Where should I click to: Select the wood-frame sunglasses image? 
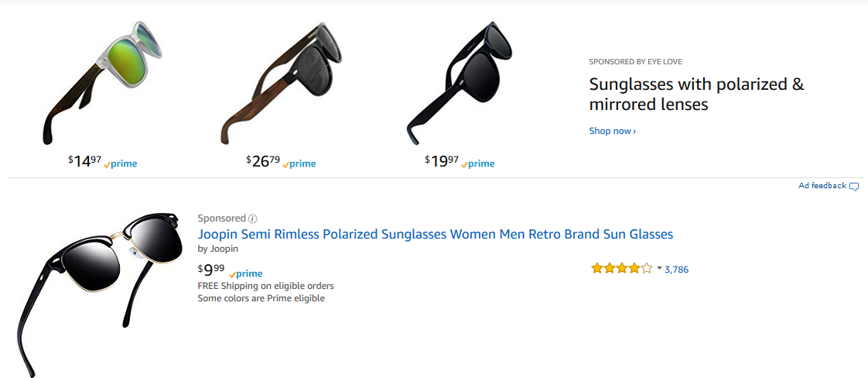tap(281, 82)
